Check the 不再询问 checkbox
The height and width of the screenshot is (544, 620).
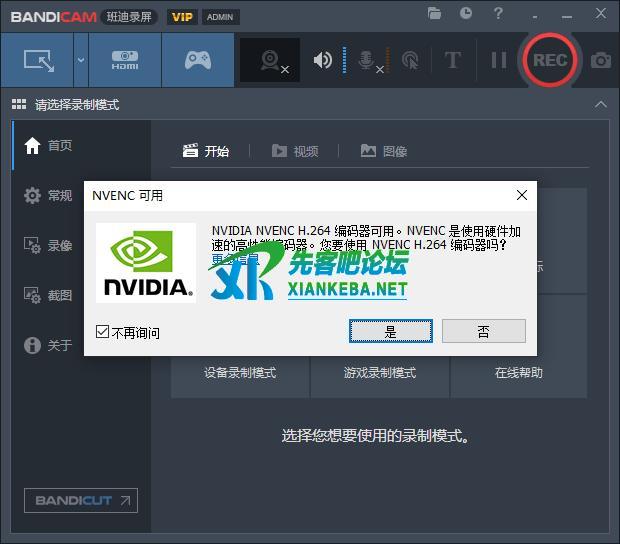click(x=102, y=332)
